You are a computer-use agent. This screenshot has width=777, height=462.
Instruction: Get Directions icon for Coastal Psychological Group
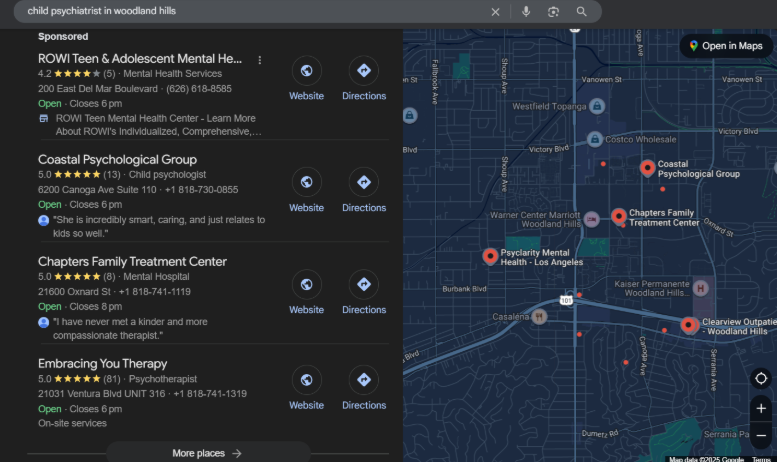coord(364,182)
